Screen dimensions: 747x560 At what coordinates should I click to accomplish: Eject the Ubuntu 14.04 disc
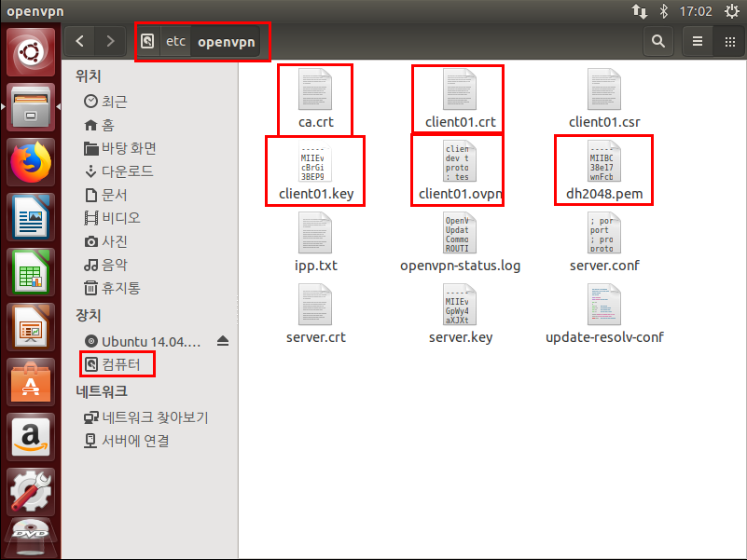click(223, 341)
